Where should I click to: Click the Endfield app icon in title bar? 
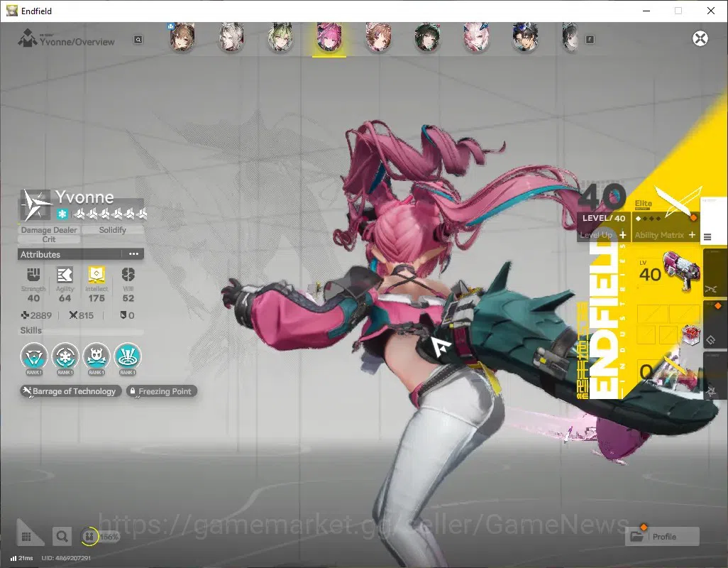tap(11, 11)
